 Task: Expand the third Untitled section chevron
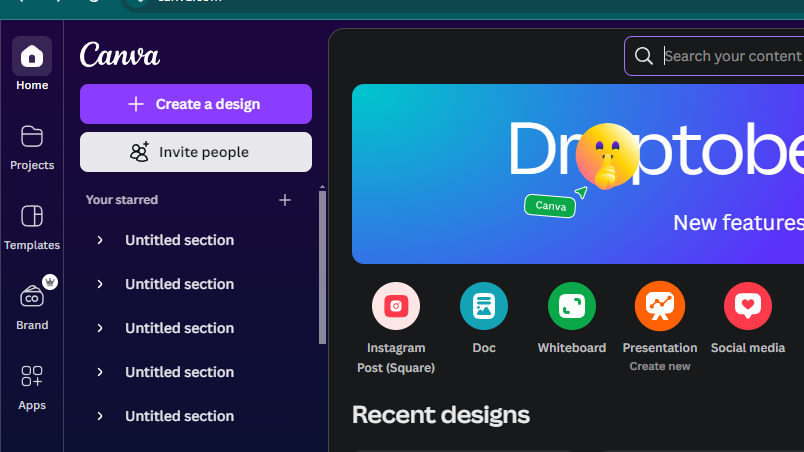coord(100,328)
